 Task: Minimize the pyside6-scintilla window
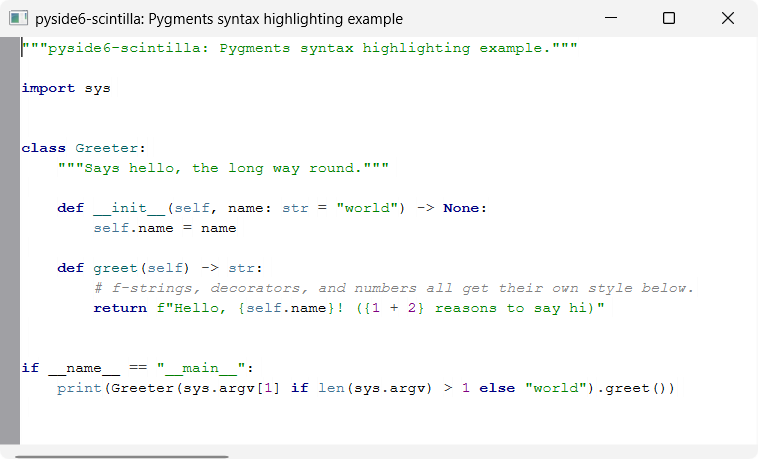click(611, 18)
